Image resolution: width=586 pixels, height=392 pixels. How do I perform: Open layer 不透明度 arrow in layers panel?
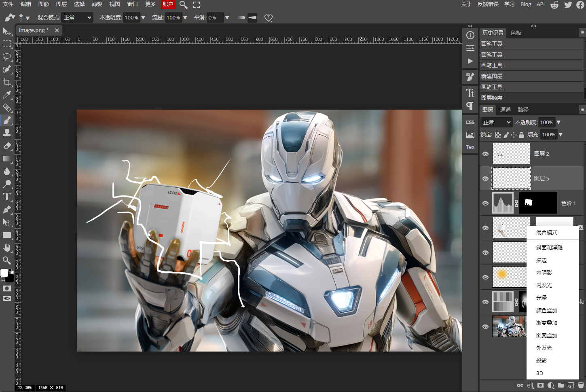coord(558,122)
